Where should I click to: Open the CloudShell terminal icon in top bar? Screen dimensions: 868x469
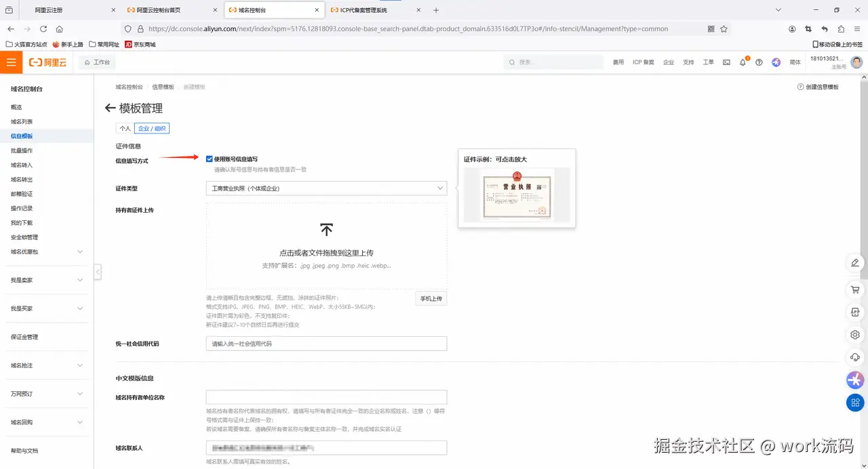727,62
